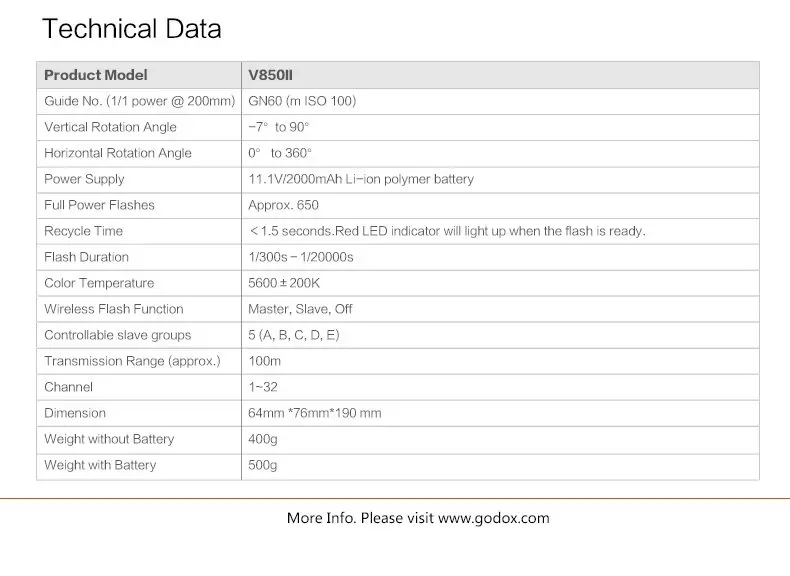Select Controllable slave groups label
790x576 pixels.
coord(118,335)
